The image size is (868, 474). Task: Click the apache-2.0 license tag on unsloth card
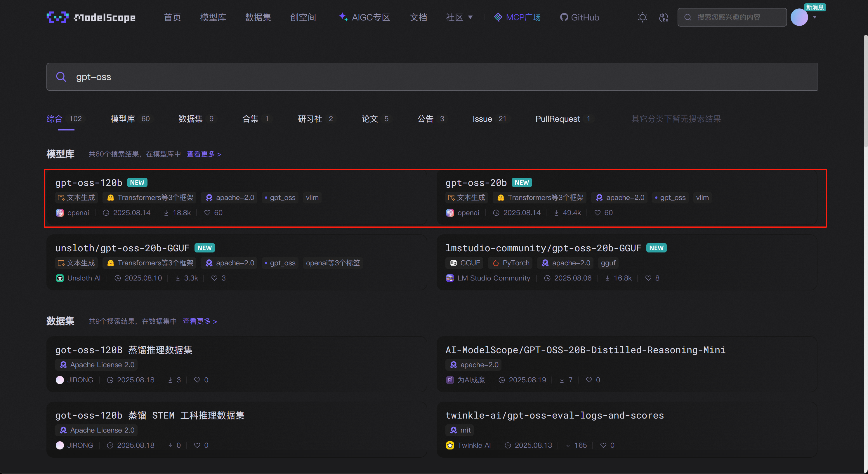pyautogui.click(x=230, y=263)
